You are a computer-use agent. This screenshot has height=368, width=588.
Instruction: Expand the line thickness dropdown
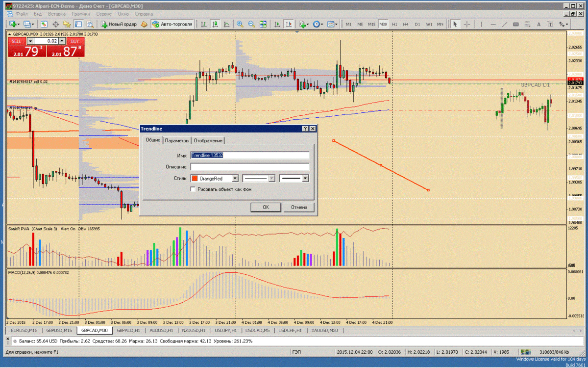305,179
